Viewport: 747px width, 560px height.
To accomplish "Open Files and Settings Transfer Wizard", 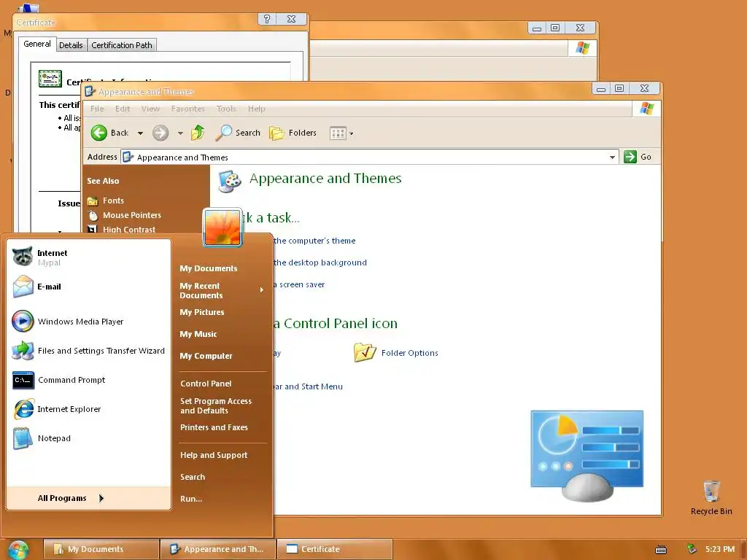I will [88, 351].
